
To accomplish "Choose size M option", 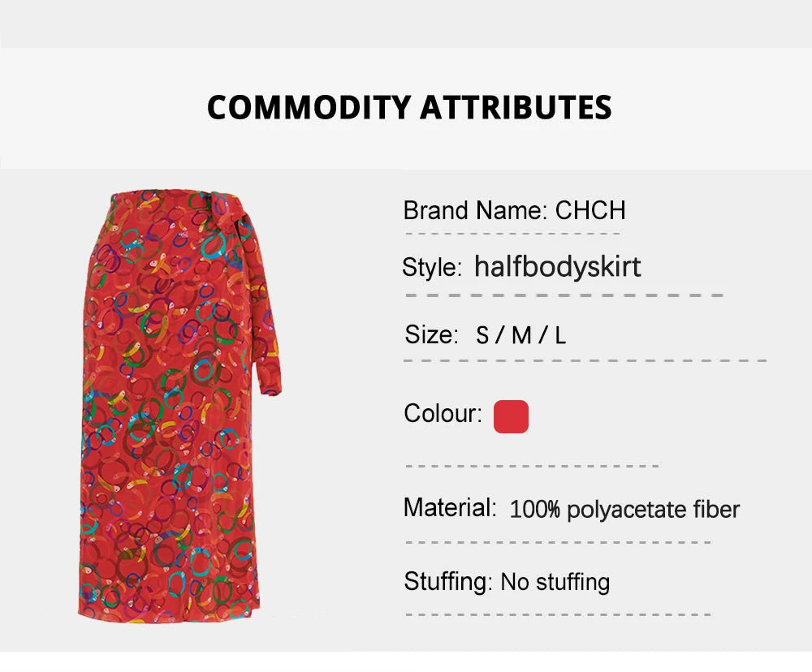I will [x=521, y=335].
